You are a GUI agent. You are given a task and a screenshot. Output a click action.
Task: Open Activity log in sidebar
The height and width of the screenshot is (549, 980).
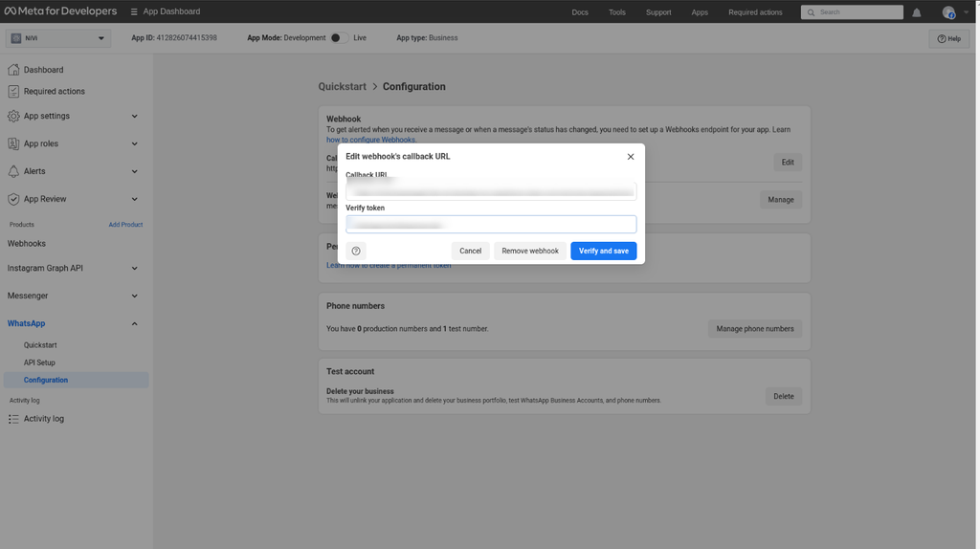pos(44,419)
